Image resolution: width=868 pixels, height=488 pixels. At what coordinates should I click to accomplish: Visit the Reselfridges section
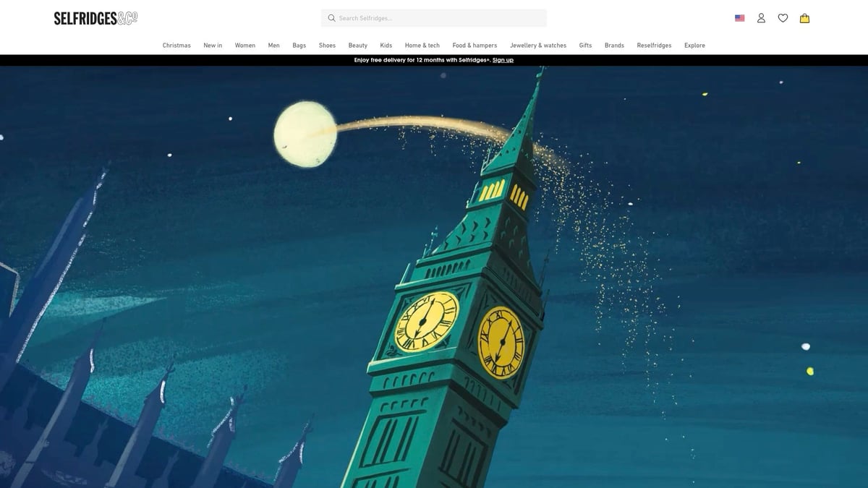coord(654,46)
